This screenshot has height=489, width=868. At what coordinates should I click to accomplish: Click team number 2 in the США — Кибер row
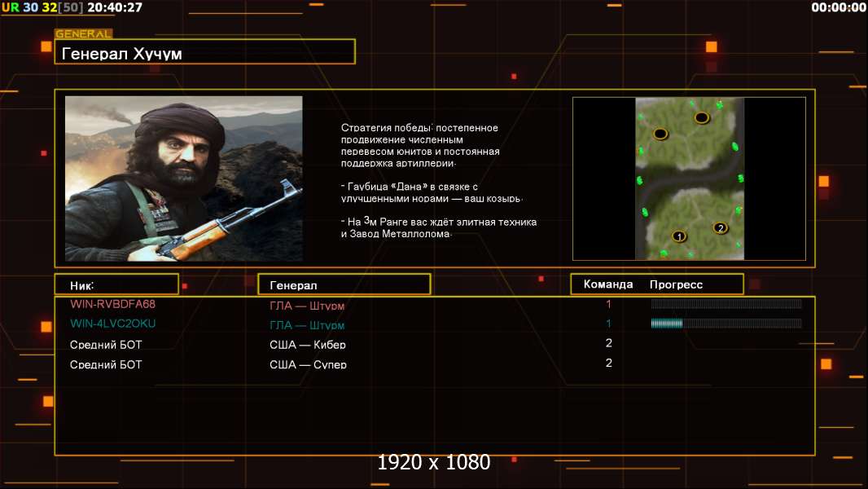click(x=609, y=343)
